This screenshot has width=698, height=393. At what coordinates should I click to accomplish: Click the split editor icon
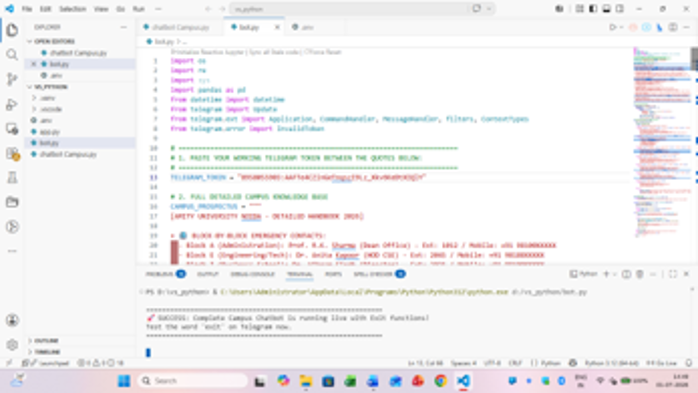(x=673, y=27)
